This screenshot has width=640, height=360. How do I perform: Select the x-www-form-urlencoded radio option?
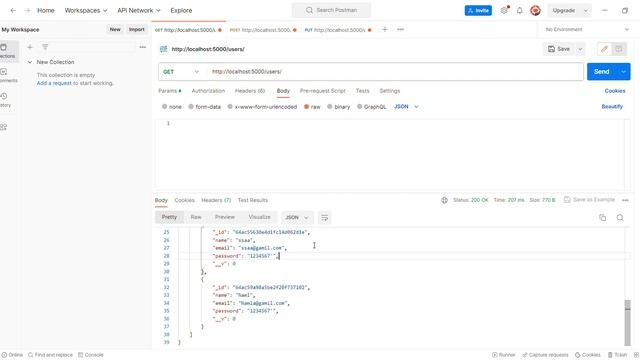[230, 107]
